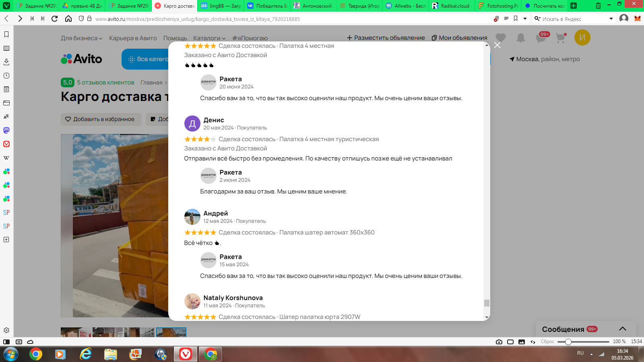Viewport: 644px width, 362px height.
Task: Open the Карьера в Авито link
Action: pyautogui.click(x=133, y=38)
